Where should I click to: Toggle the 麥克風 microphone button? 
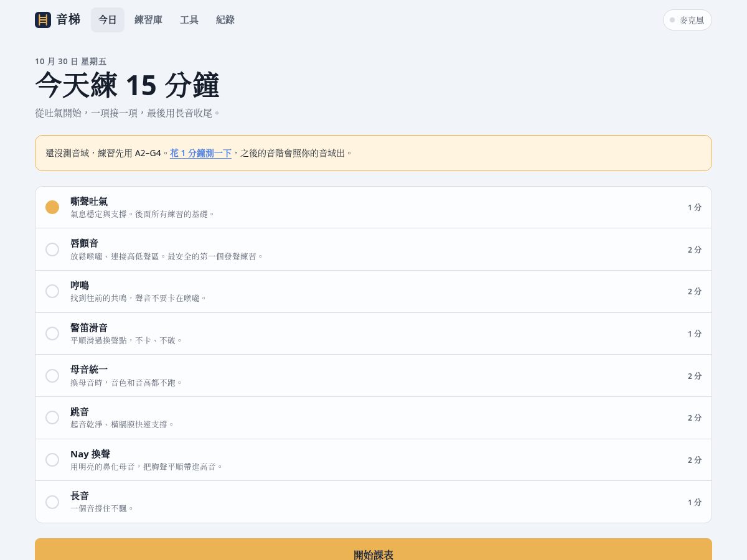687,20
